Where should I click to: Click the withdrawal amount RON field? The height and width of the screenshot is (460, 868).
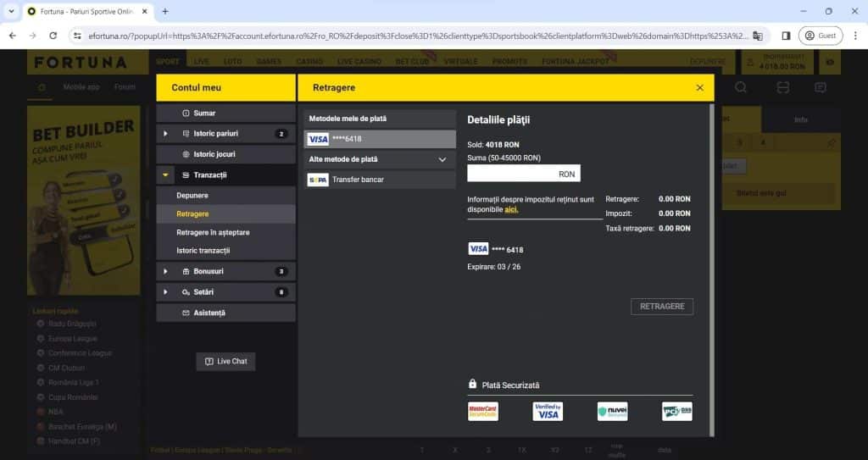[x=524, y=174]
